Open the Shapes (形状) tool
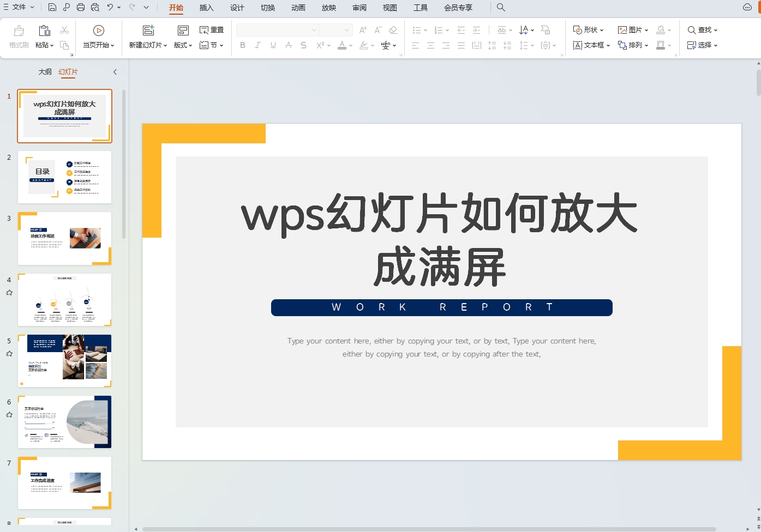761x532 pixels. [x=588, y=29]
